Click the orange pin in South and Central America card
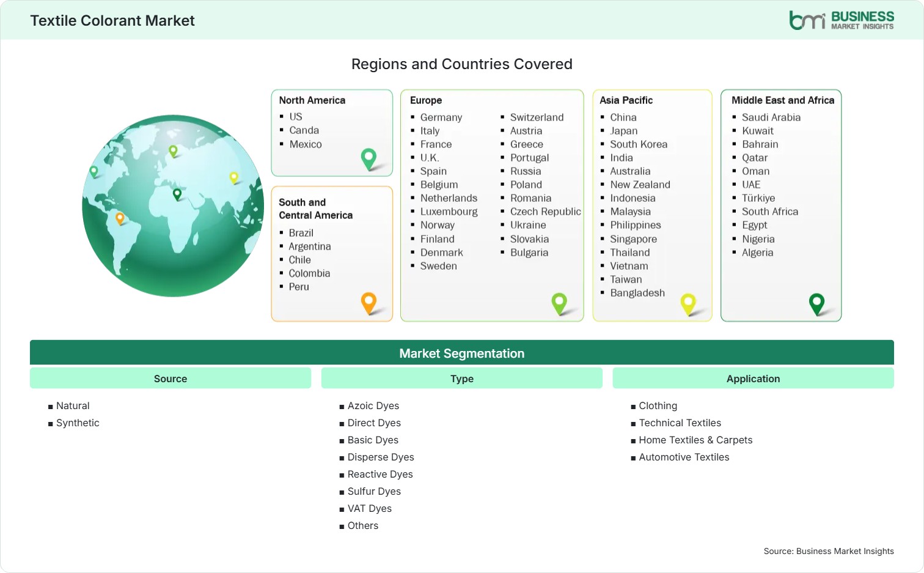 369,303
